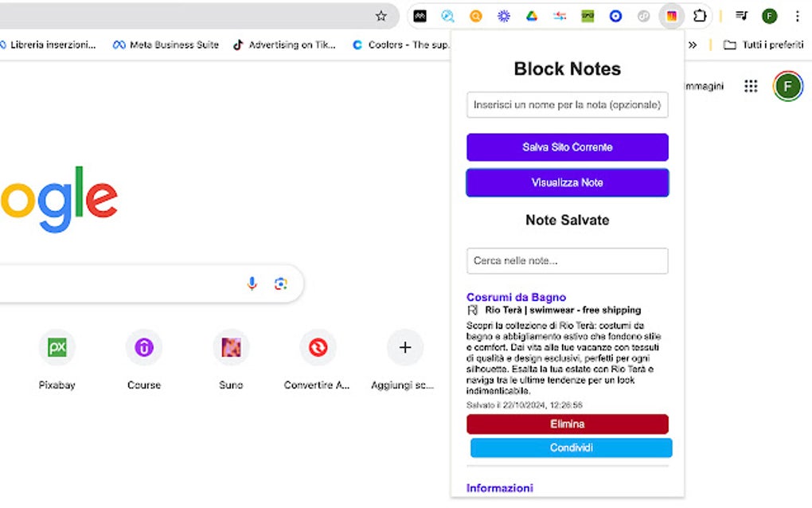Open the Cosrumi da Bagno saved note
The width and height of the screenshot is (812, 508).
[516, 296]
